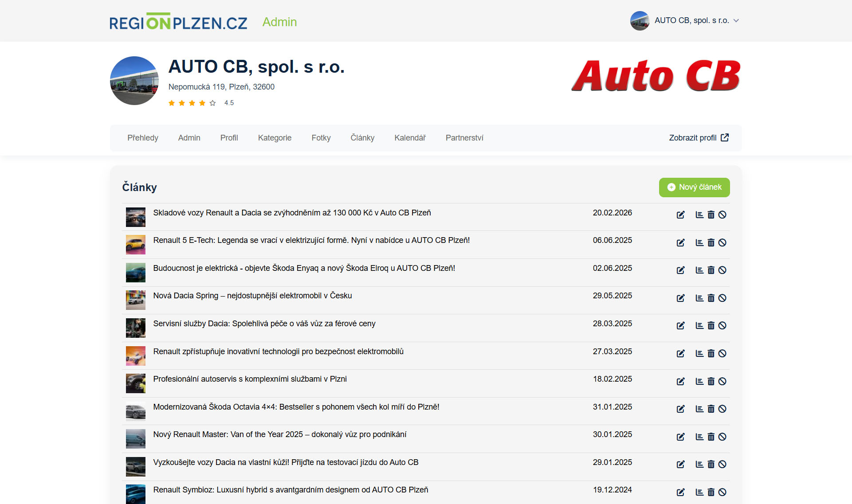Image resolution: width=852 pixels, height=504 pixels.
Task: Show statistics for Budoucnost je elektrická article
Action: (x=699, y=270)
